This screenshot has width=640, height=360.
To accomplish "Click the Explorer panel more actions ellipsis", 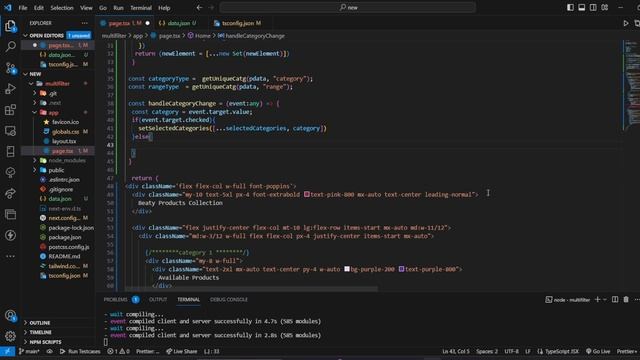I will point(84,23).
